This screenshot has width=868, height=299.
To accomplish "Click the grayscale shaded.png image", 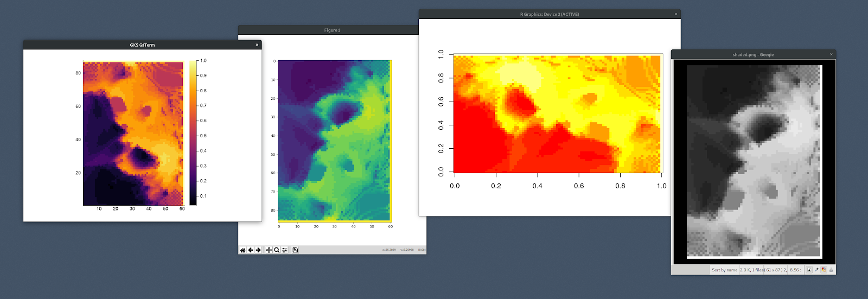I will pyautogui.click(x=754, y=161).
